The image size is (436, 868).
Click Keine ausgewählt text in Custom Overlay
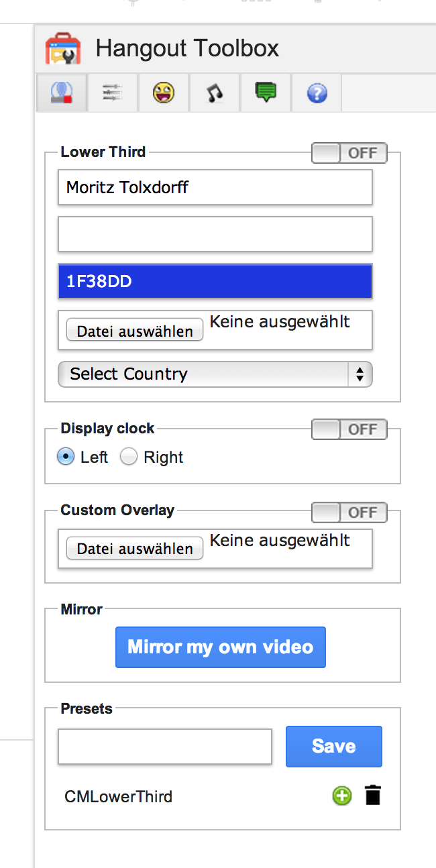point(280,540)
